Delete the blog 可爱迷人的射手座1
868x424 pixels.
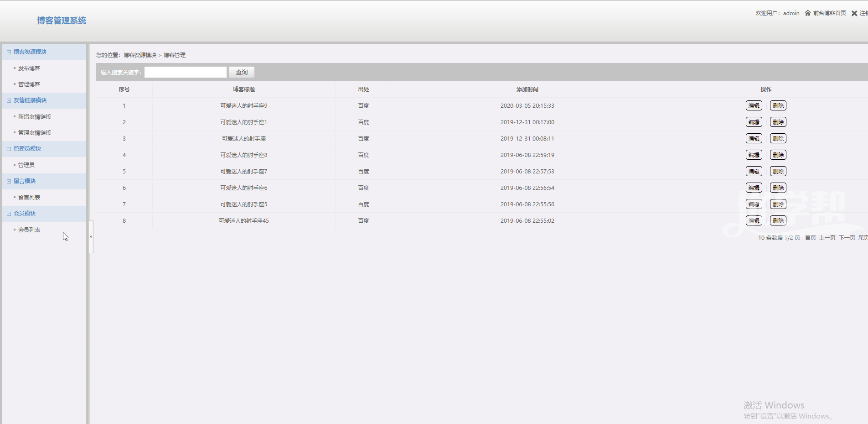pyautogui.click(x=778, y=122)
